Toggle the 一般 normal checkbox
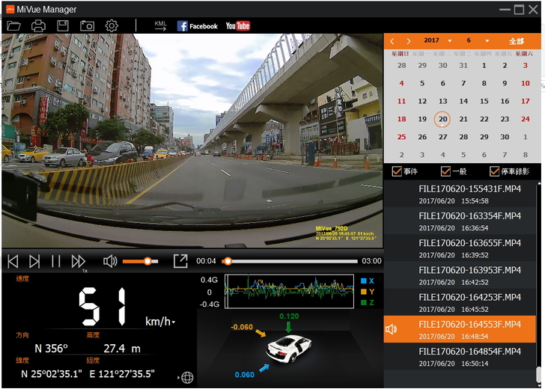Screen dimensions: 545x392 tap(445, 171)
